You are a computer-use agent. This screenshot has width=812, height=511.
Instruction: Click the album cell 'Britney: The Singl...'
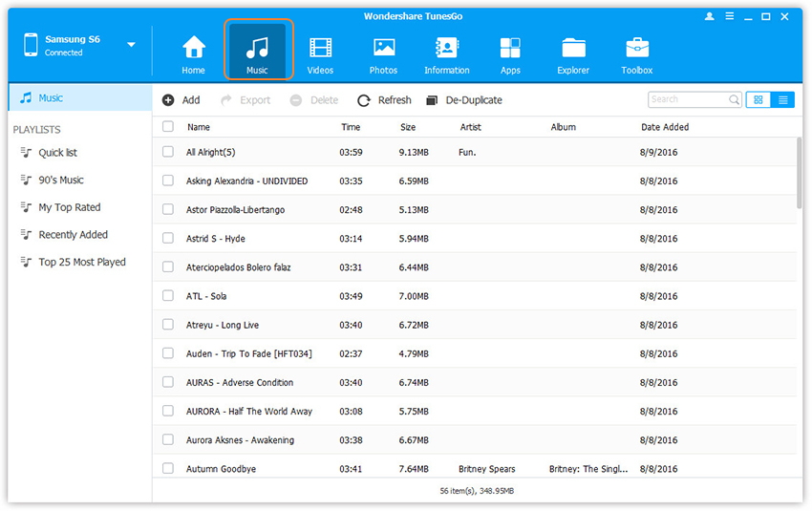[x=588, y=469]
